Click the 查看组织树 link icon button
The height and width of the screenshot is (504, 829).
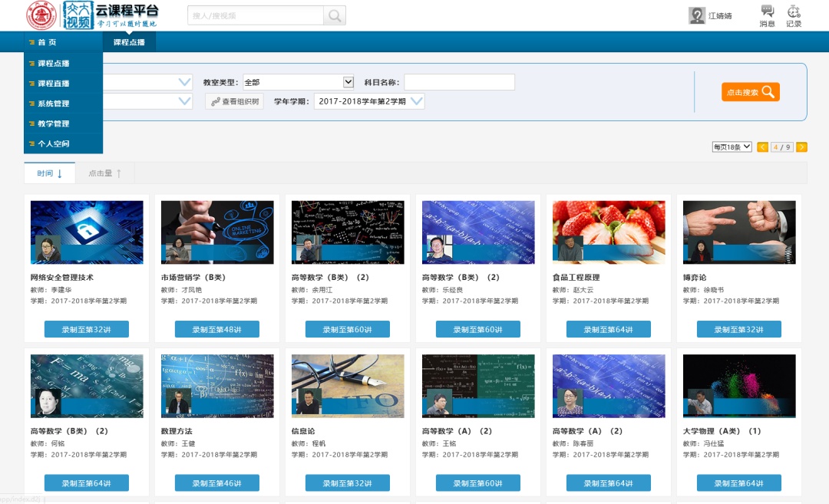click(234, 101)
